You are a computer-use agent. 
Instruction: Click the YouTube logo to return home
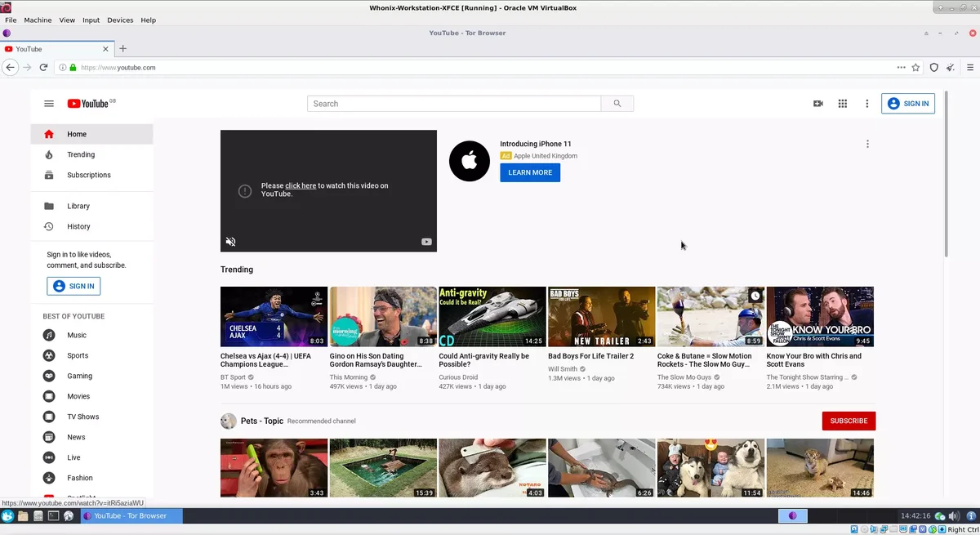[x=88, y=103]
